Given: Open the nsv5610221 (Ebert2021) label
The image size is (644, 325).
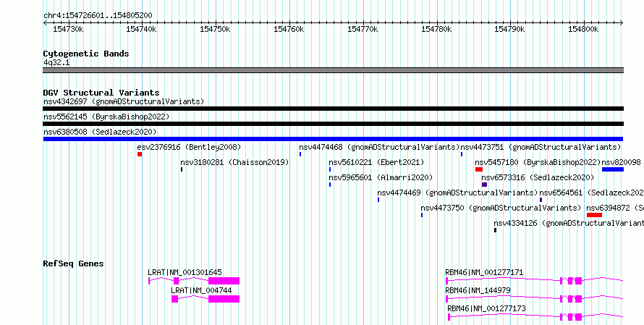Looking at the screenshot, I should 376,162.
